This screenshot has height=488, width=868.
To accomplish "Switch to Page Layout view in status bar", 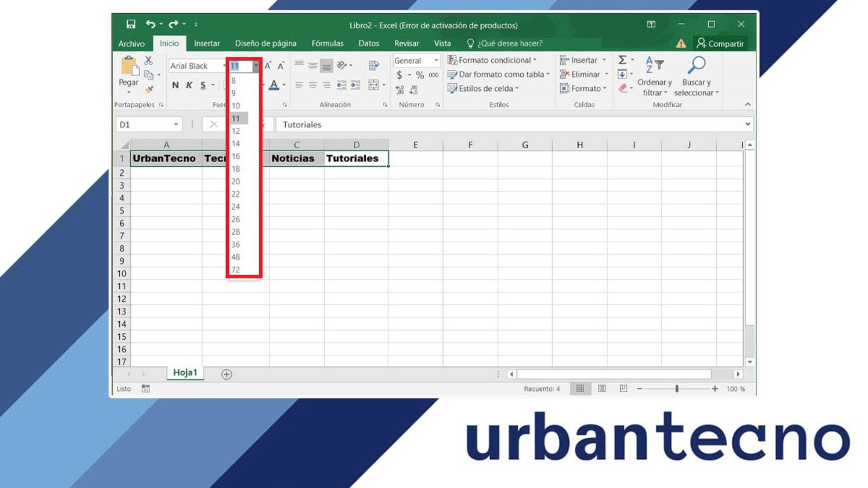I will click(602, 389).
